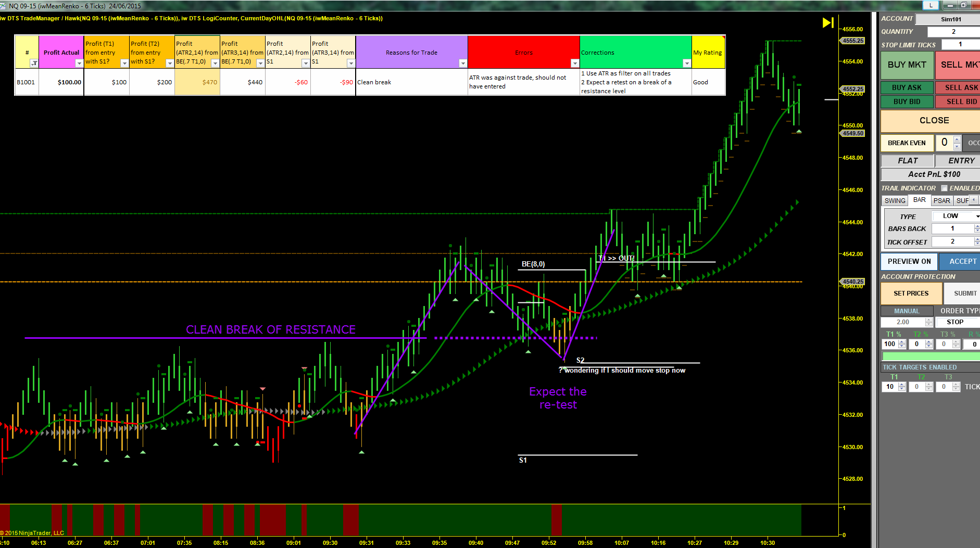Image resolution: width=980 pixels, height=548 pixels.
Task: Enable the TRAIL INDICATOR checkbox
Action: pyautogui.click(x=944, y=188)
